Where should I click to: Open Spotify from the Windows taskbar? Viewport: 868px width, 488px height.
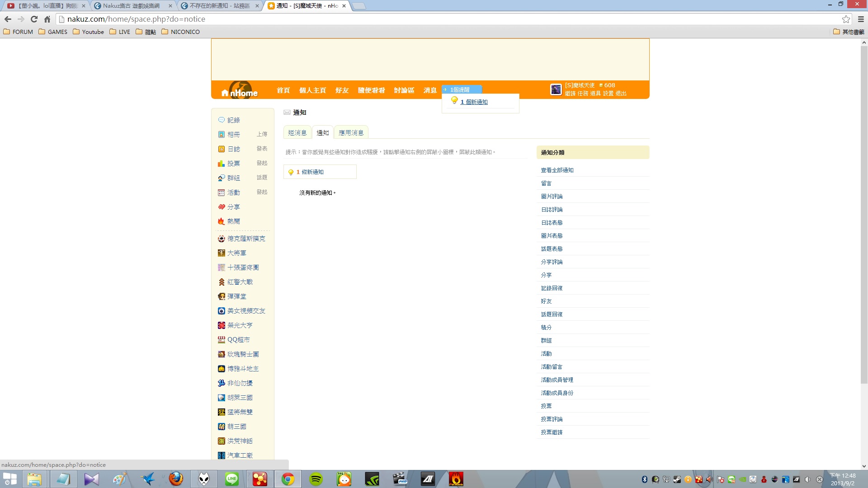316,479
